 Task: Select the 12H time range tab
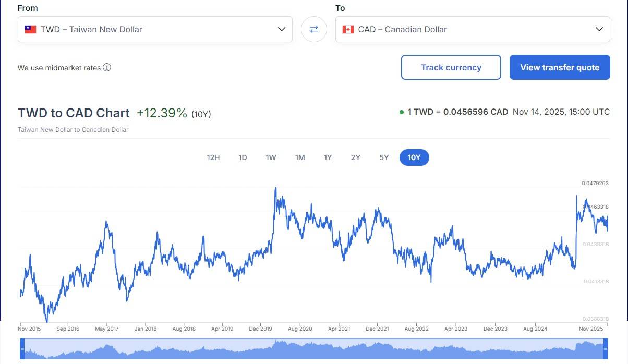(x=213, y=157)
